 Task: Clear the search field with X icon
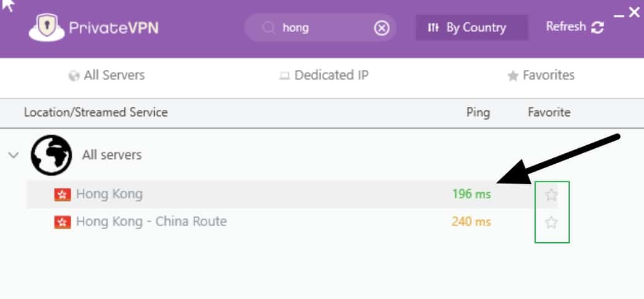pos(382,28)
